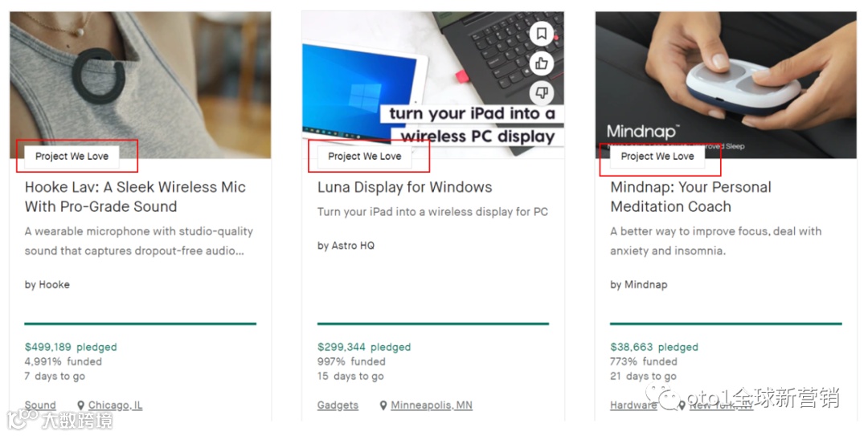868x436 pixels.
Task: Click the thumbs-up icon on Luna Display
Action: click(x=542, y=63)
